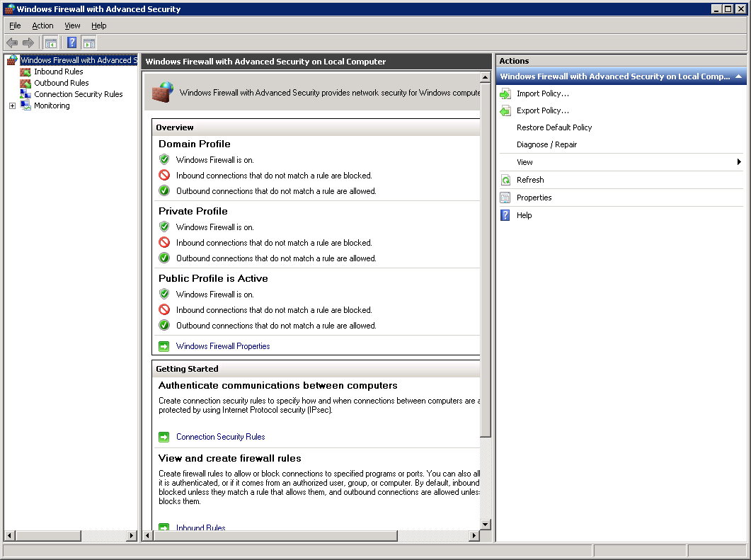The height and width of the screenshot is (560, 751).
Task: Click the Back arrow toolbar icon
Action: click(x=12, y=43)
